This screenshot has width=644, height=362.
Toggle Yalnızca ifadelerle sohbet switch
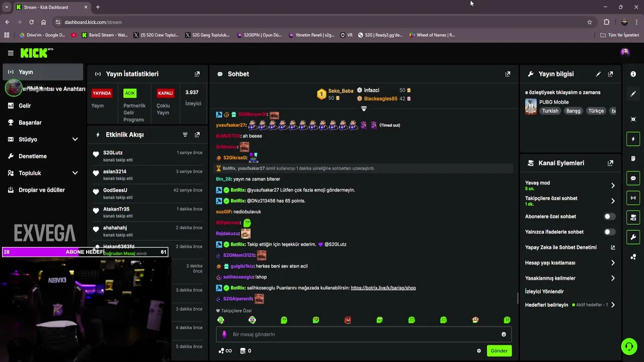[609, 232]
